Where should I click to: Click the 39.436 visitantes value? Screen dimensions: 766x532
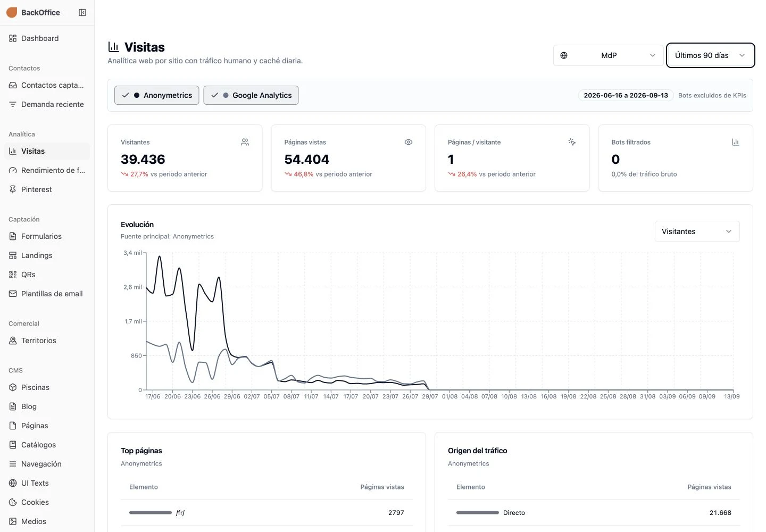143,159
